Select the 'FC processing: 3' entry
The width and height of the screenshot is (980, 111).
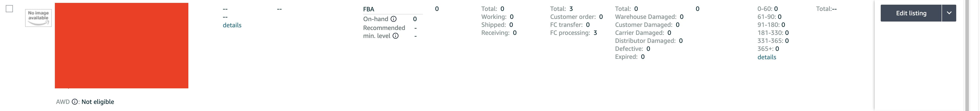click(574, 33)
